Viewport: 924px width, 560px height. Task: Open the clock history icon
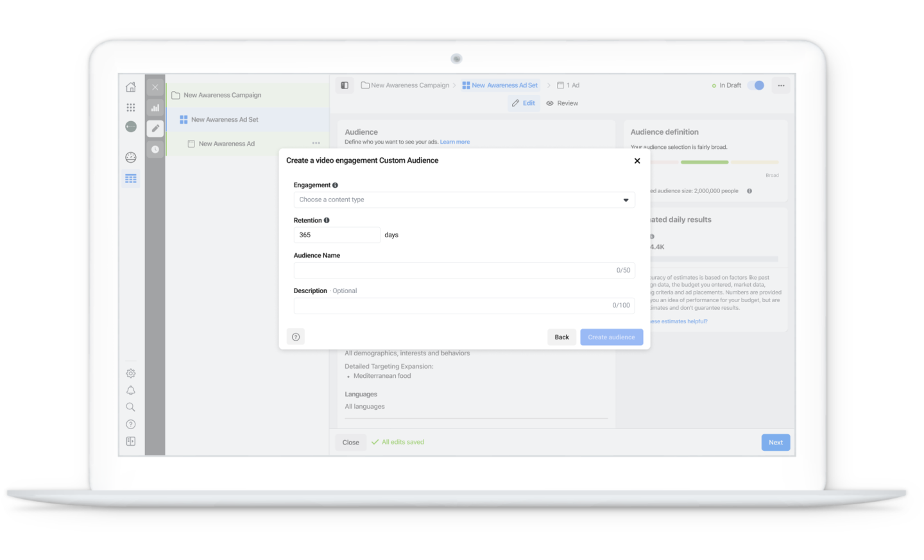(155, 149)
